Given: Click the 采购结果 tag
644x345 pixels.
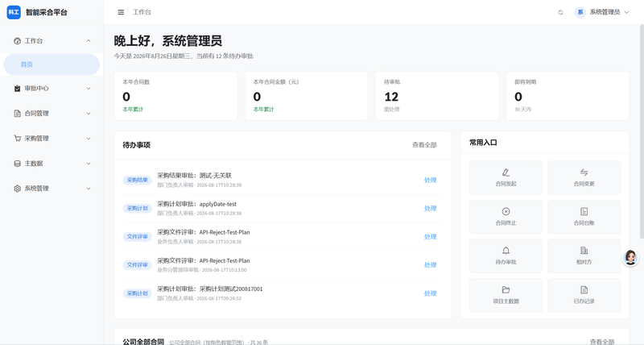Looking at the screenshot, I should 137,180.
